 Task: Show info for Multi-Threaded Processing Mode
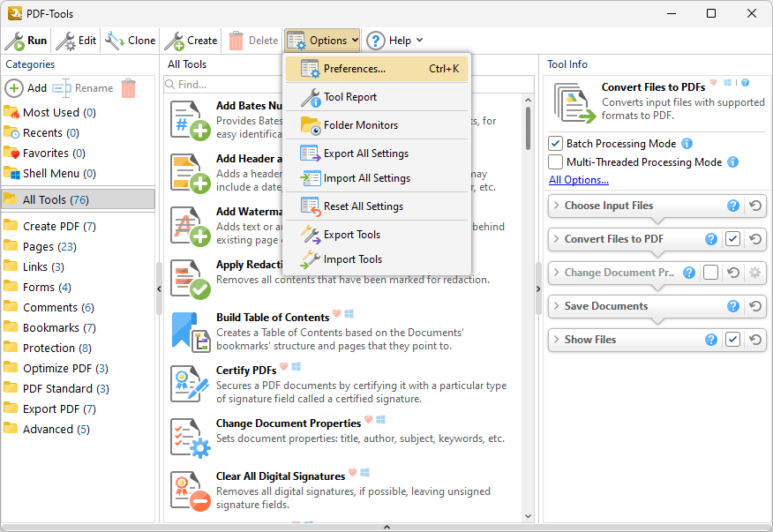pyautogui.click(x=733, y=161)
